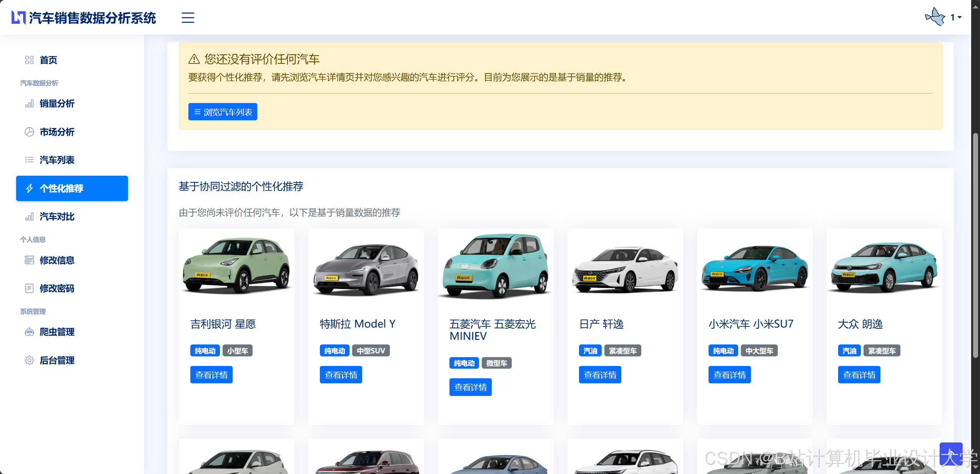Click the scroll-to-top arrow button
This screenshot has height=474, width=980.
coord(950,454)
